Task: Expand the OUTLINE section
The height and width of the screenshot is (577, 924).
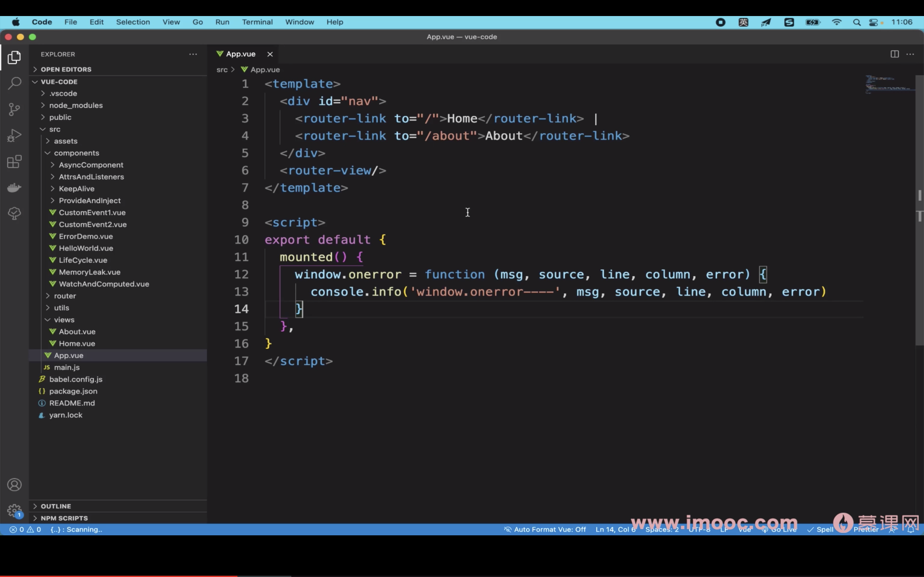Action: pos(56,506)
